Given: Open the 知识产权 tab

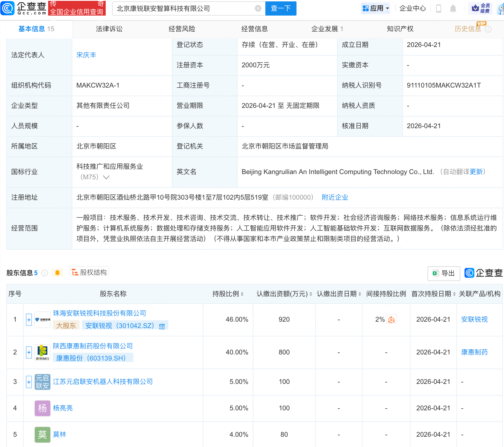Looking at the screenshot, I should 400,29.
